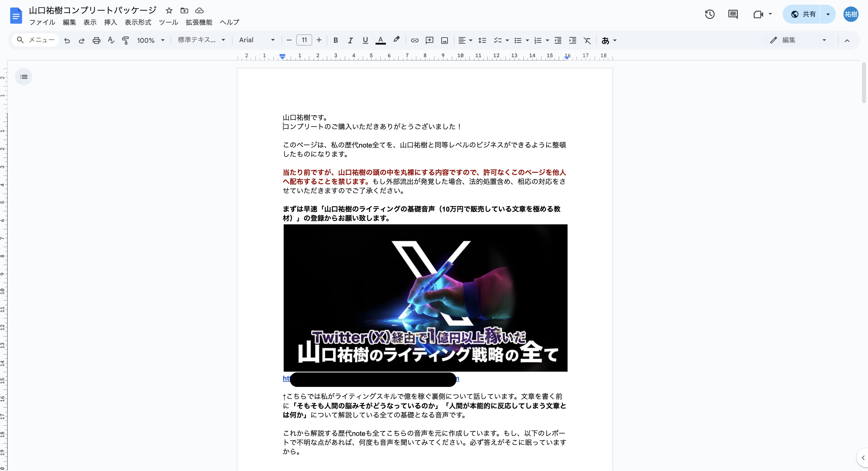Click the 共有 share button
Image resolution: width=868 pixels, height=471 pixels.
click(804, 14)
